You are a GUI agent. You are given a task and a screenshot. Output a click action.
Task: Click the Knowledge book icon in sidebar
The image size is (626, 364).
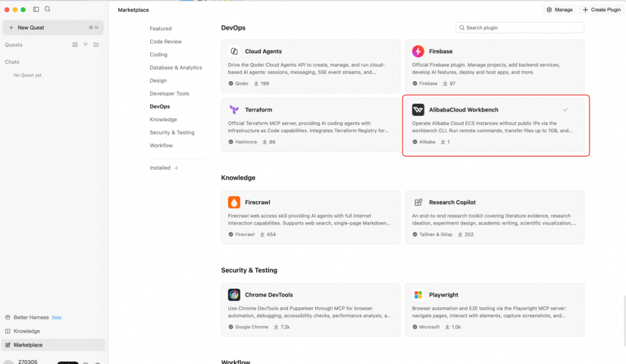coord(8,331)
